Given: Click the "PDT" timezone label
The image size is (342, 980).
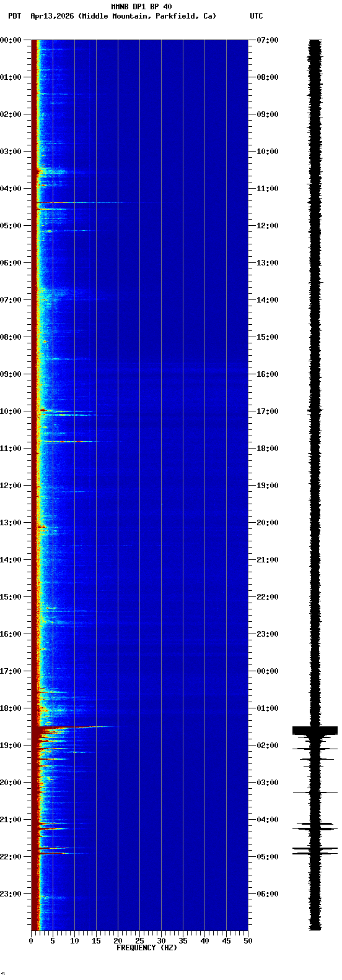Looking at the screenshot, I should point(14,16).
